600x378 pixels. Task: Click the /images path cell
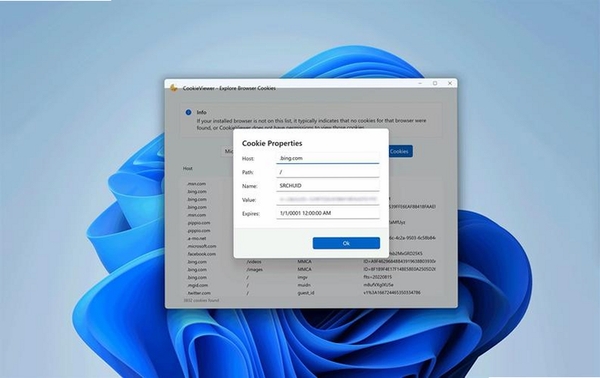(254, 269)
